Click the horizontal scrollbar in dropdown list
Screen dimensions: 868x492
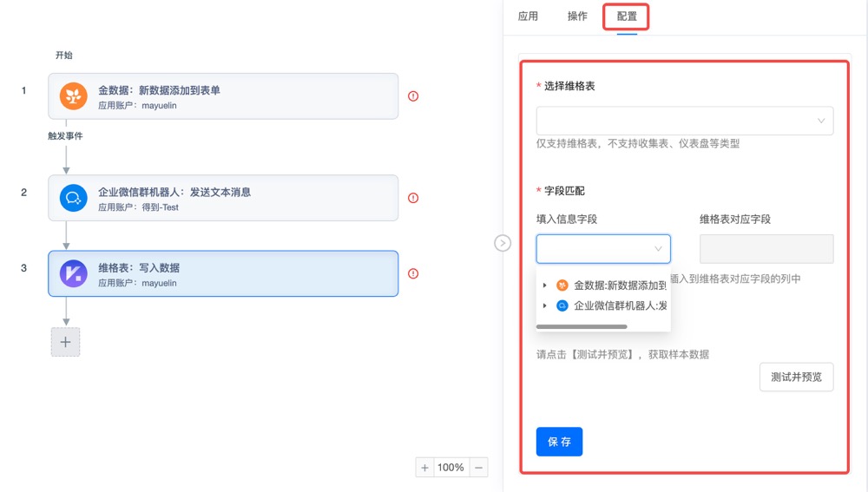(x=582, y=326)
